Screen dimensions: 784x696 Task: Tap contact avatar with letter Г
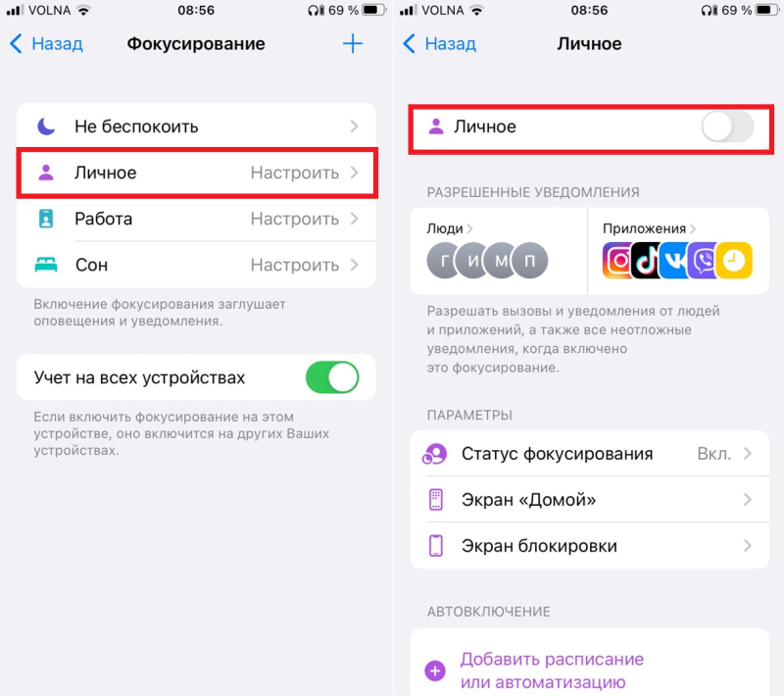tap(442, 260)
